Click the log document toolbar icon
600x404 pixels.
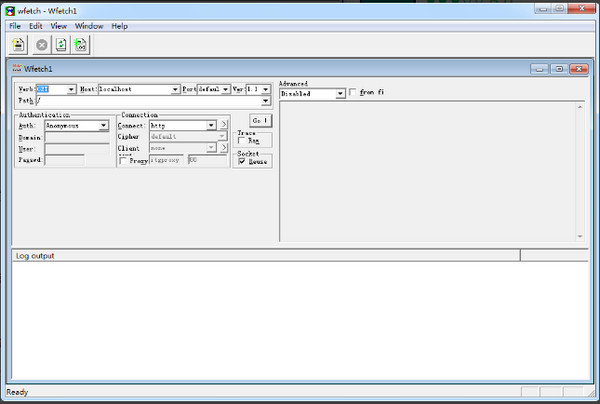(80, 45)
